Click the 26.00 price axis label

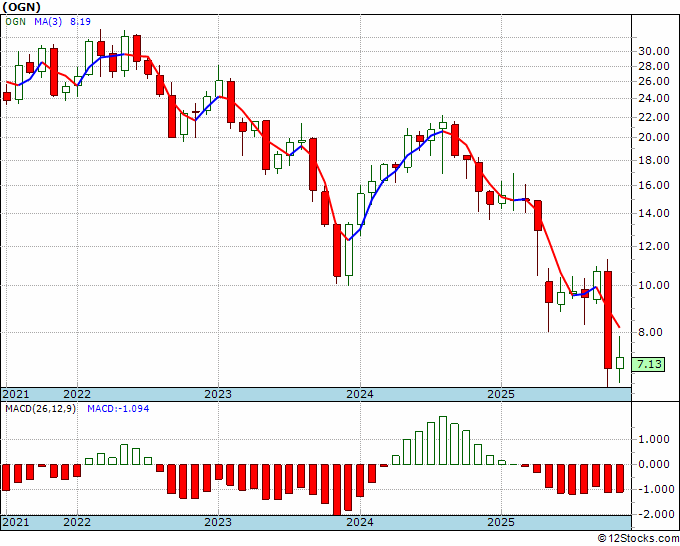click(654, 81)
